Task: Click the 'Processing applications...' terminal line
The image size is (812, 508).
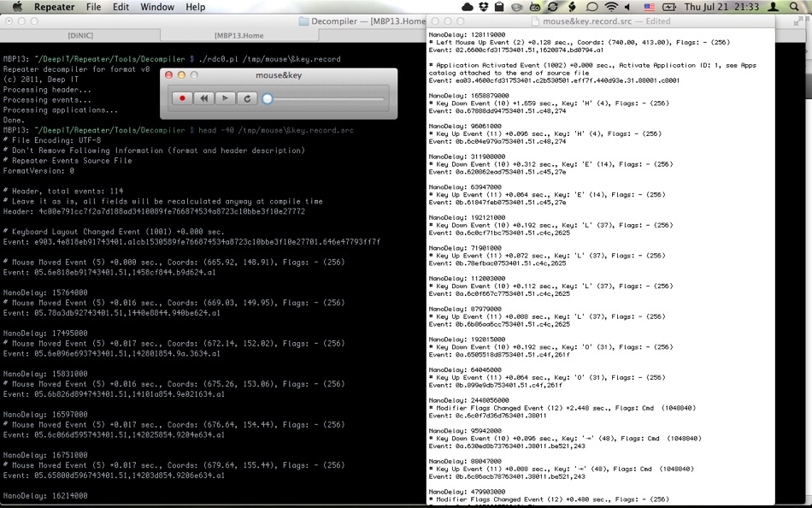Action: tap(60, 109)
